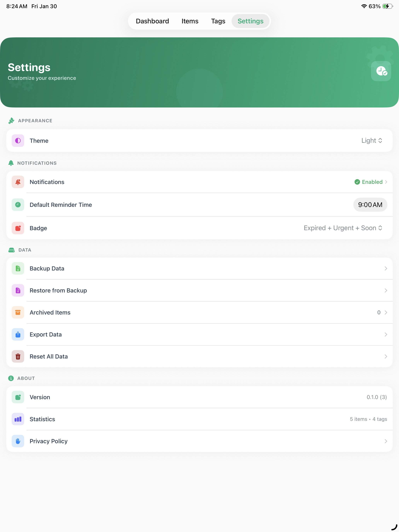The height and width of the screenshot is (532, 399).
Task: Switch to the Items tab
Action: (190, 21)
